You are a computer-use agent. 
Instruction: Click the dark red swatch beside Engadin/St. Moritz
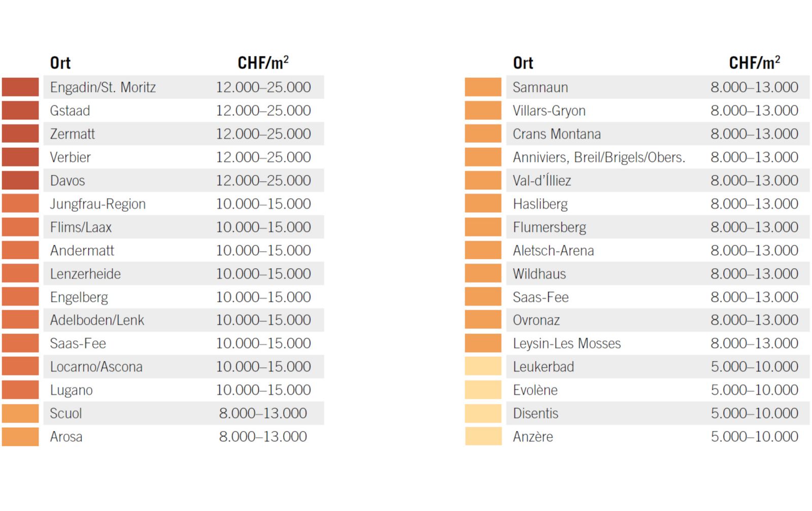coord(20,87)
